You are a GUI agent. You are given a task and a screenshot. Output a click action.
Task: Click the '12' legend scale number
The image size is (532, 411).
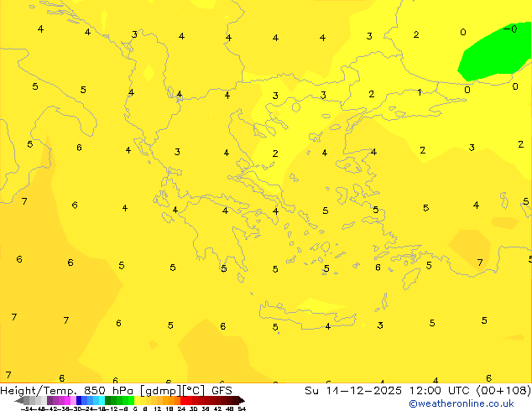click(158, 409)
